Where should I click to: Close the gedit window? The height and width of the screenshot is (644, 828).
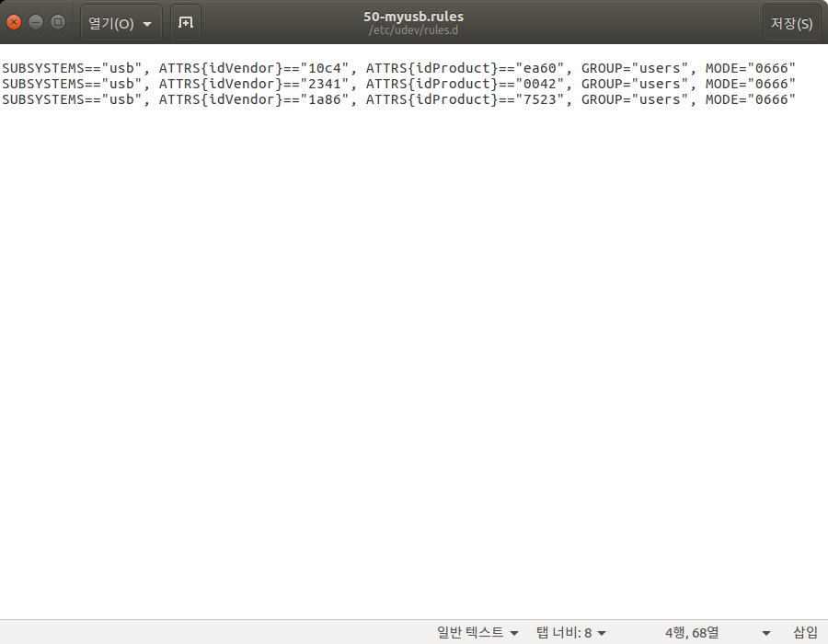coord(14,22)
